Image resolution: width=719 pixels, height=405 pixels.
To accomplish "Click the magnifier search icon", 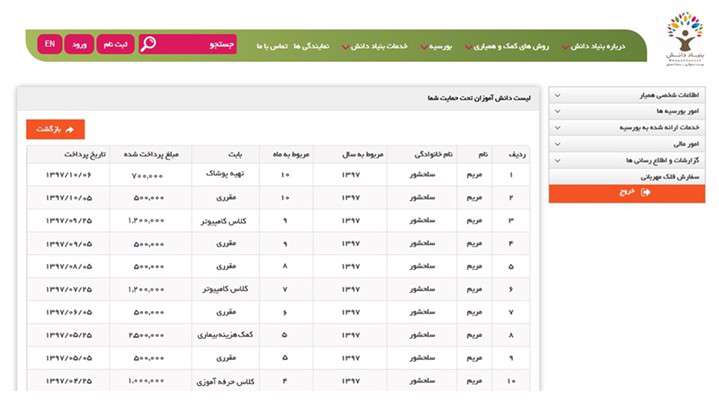I will tap(148, 44).
